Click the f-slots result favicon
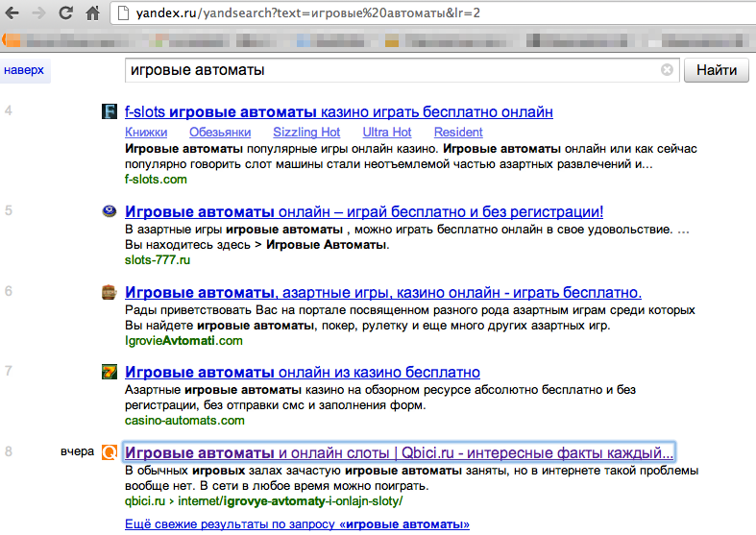Screen dimensions: 756x535 coord(110,111)
